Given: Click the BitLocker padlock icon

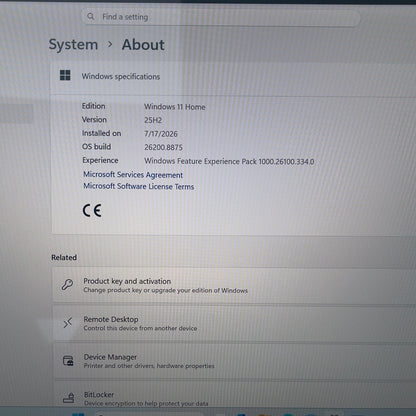Looking at the screenshot, I should click(x=69, y=397).
